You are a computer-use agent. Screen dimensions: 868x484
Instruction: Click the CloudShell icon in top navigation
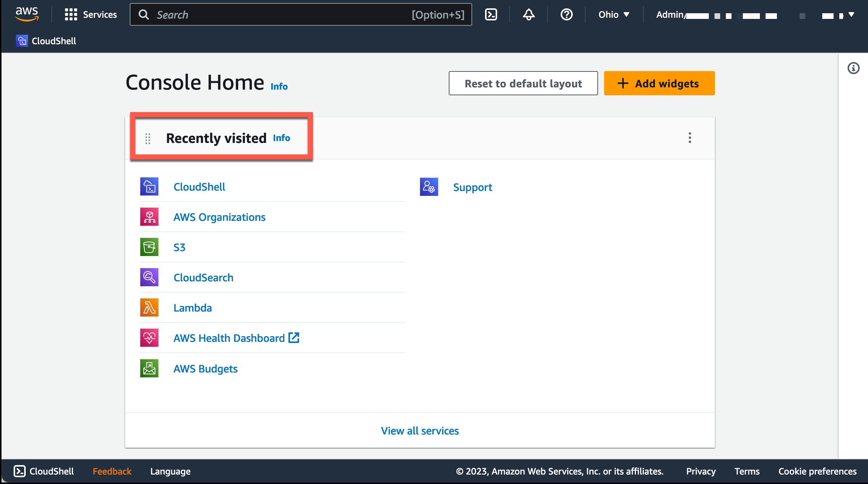pos(491,15)
